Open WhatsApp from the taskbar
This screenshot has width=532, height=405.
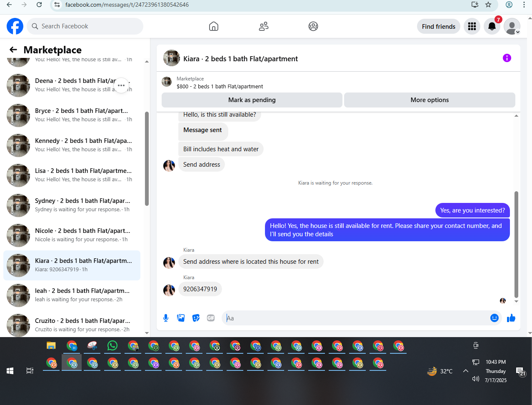point(112,346)
